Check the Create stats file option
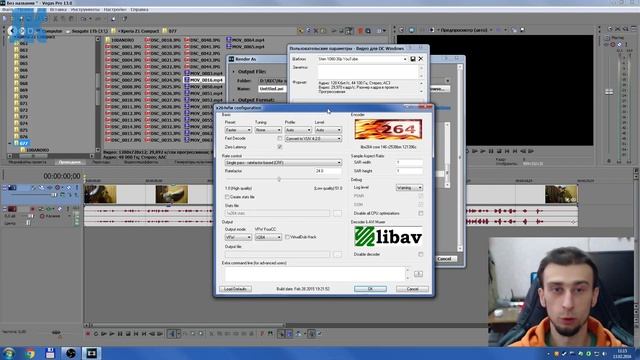This screenshot has height=360, width=640. (x=227, y=197)
